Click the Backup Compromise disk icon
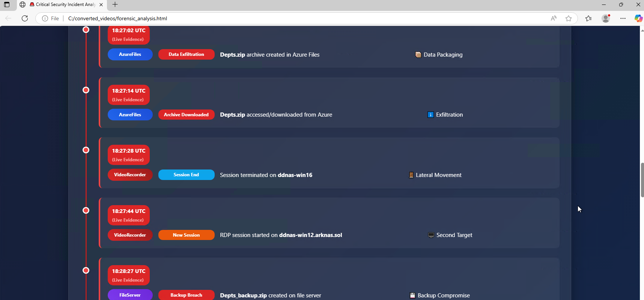Screen dimensions: 644x300 [412, 295]
